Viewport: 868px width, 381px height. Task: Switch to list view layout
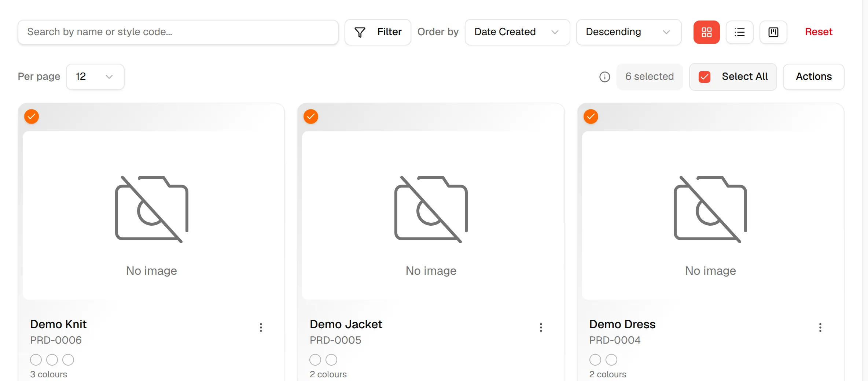(x=740, y=32)
